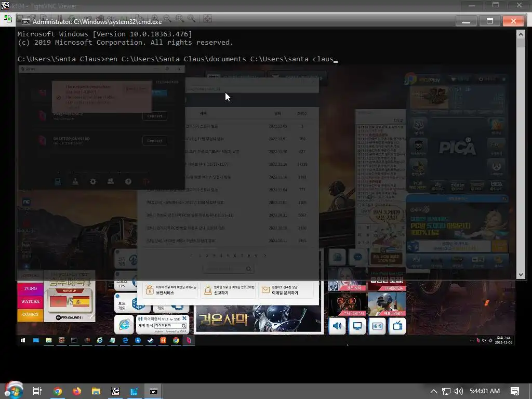Click the TV button on remote desktop panel
The height and width of the screenshot is (399, 532).
point(397,326)
